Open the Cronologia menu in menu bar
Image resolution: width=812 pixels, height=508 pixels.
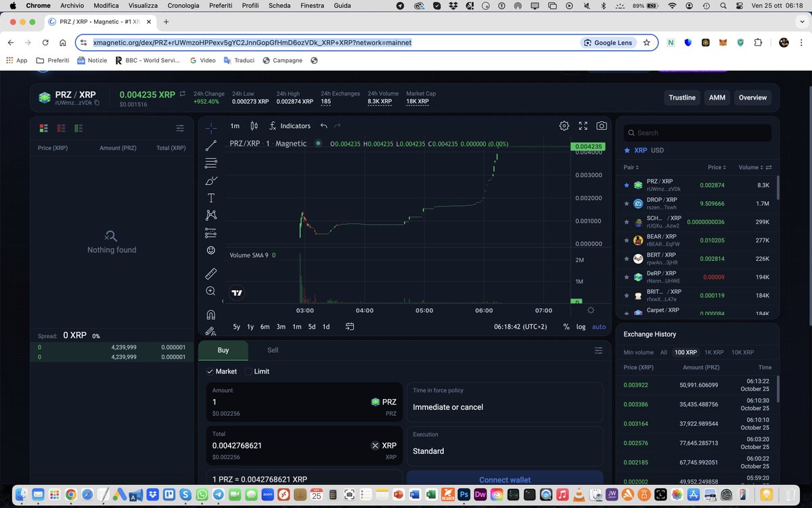tap(183, 5)
